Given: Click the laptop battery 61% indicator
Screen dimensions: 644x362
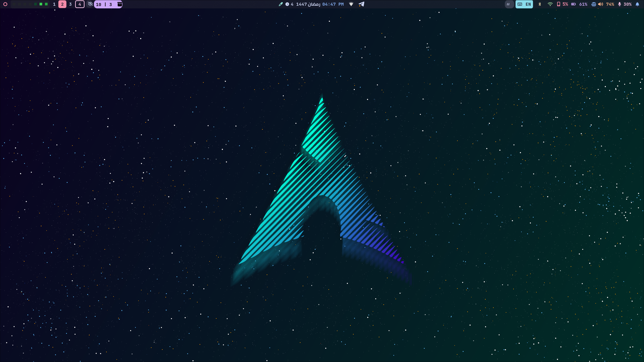Looking at the screenshot, I should pos(578,4).
